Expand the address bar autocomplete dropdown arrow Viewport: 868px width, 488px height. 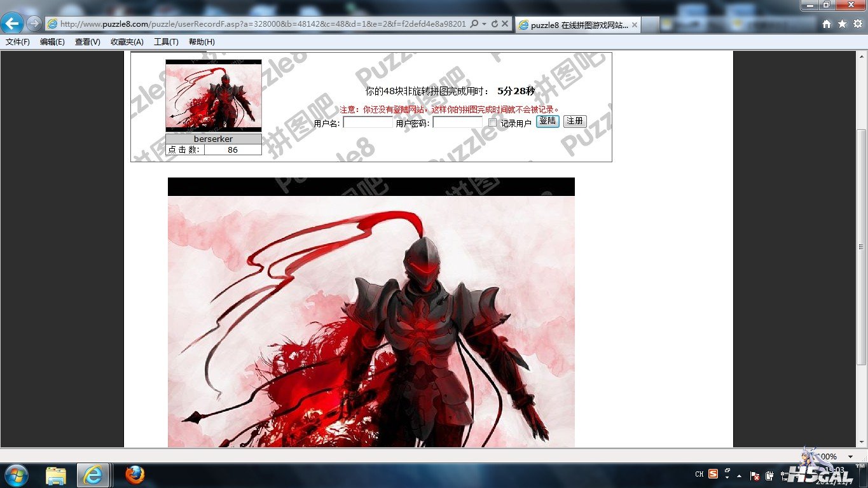pyautogui.click(x=484, y=24)
